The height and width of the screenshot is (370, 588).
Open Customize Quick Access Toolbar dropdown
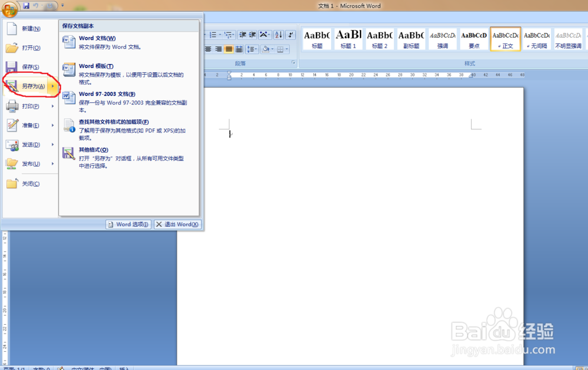(63, 5)
